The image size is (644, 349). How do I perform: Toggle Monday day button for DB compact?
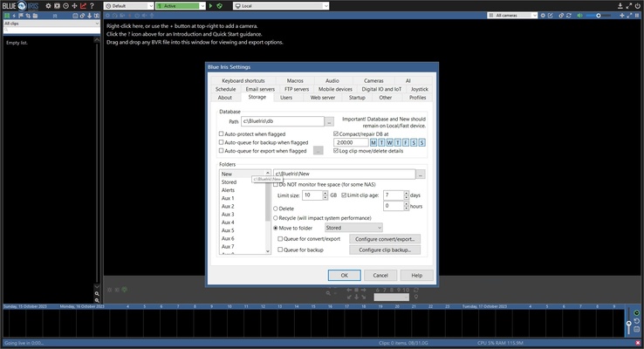pyautogui.click(x=373, y=142)
